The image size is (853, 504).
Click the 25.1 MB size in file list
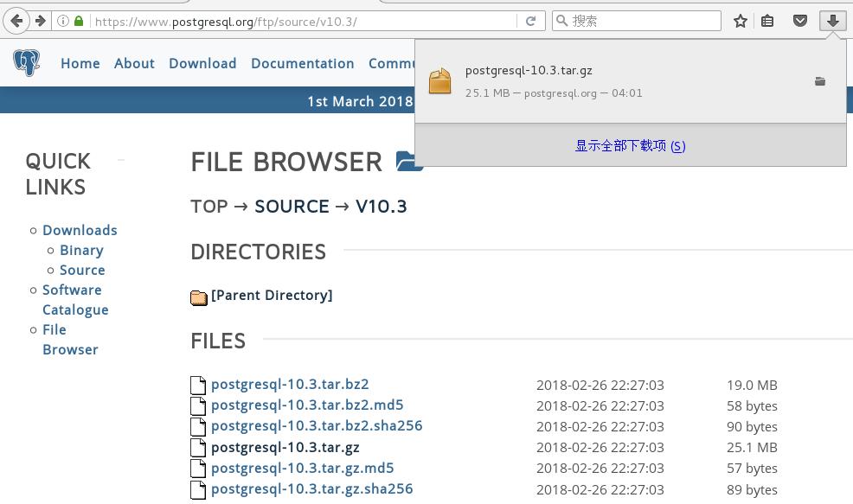point(752,448)
